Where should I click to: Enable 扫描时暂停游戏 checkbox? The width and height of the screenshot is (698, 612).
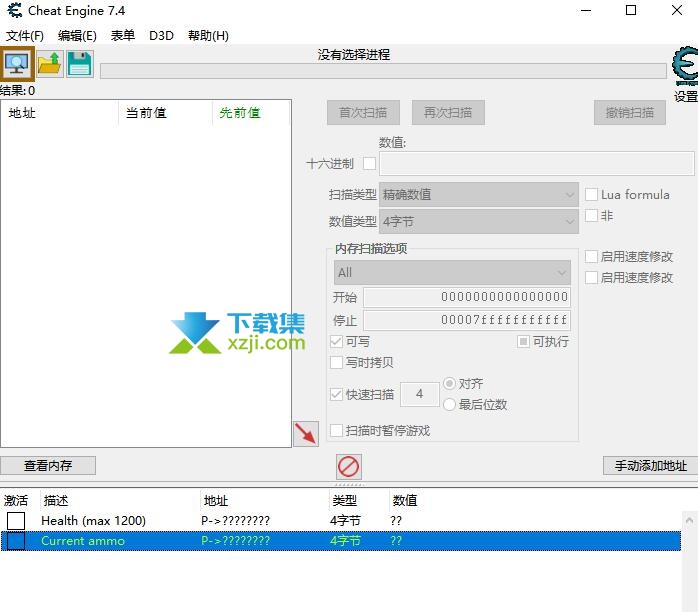pyautogui.click(x=336, y=430)
